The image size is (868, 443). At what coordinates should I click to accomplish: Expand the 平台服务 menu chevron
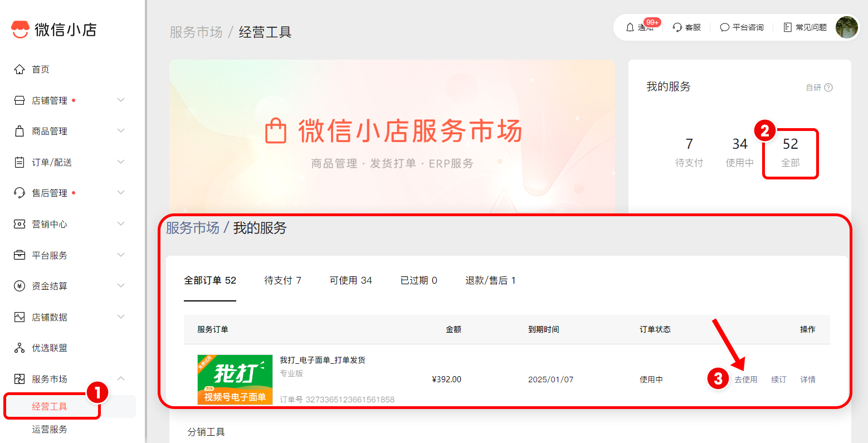121,255
